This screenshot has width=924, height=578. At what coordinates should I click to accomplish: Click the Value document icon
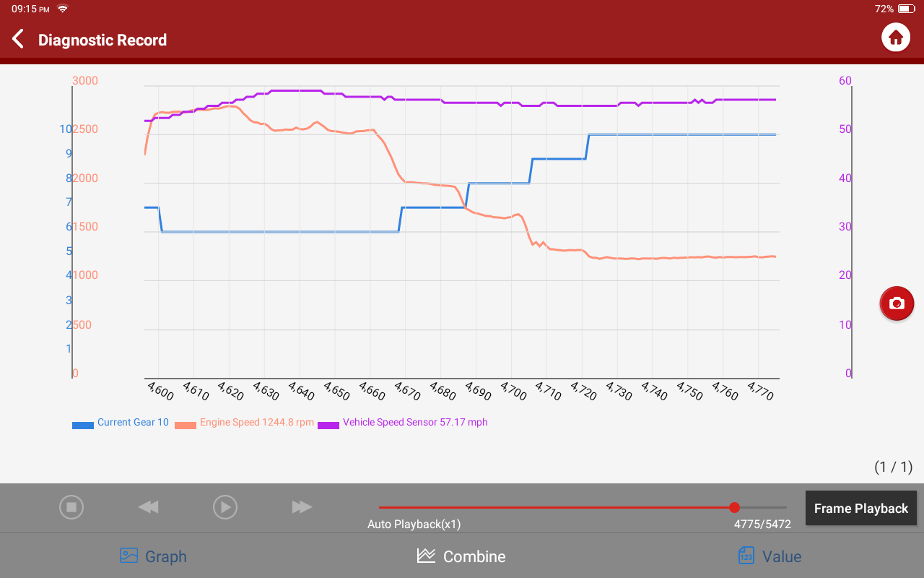(746, 556)
